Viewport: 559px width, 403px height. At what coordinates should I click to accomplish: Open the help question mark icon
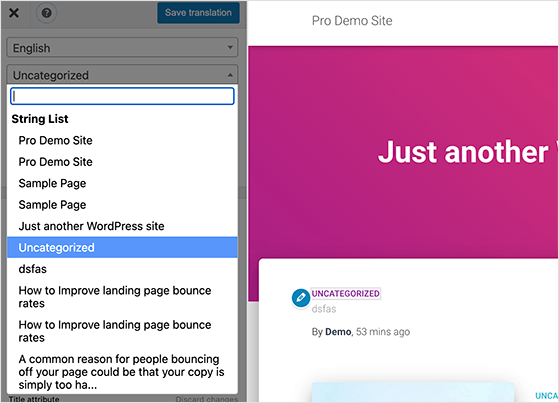[46, 13]
